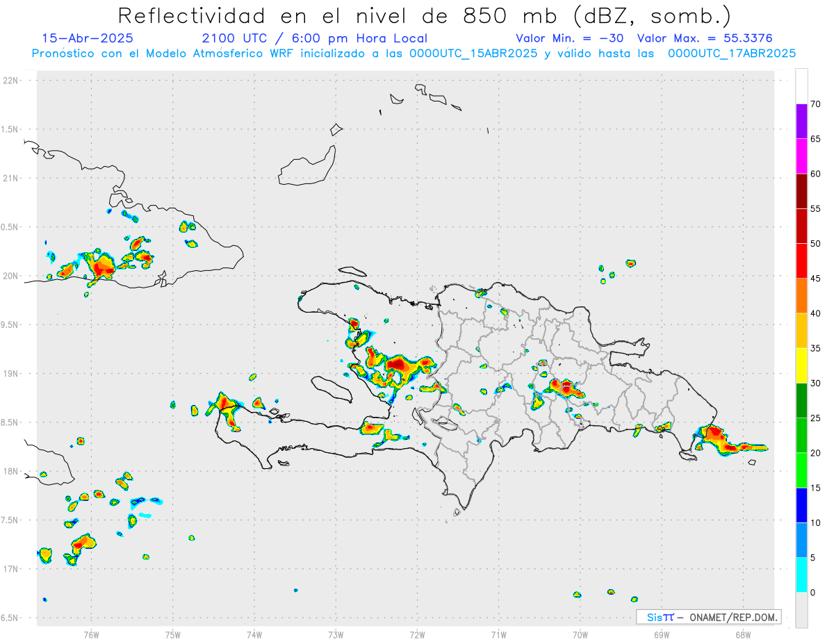The height and width of the screenshot is (644, 834).
Task: Select the orange 40–45 dBZ colorbar segment
Action: 801,296
